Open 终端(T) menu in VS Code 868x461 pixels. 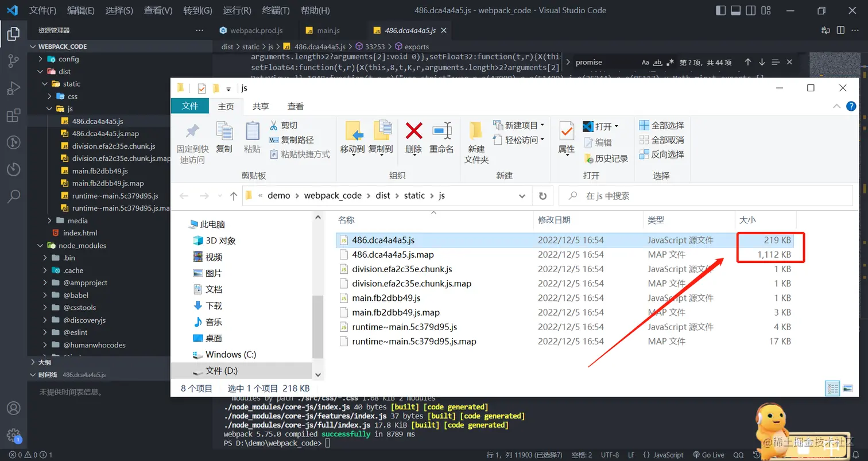tap(276, 10)
